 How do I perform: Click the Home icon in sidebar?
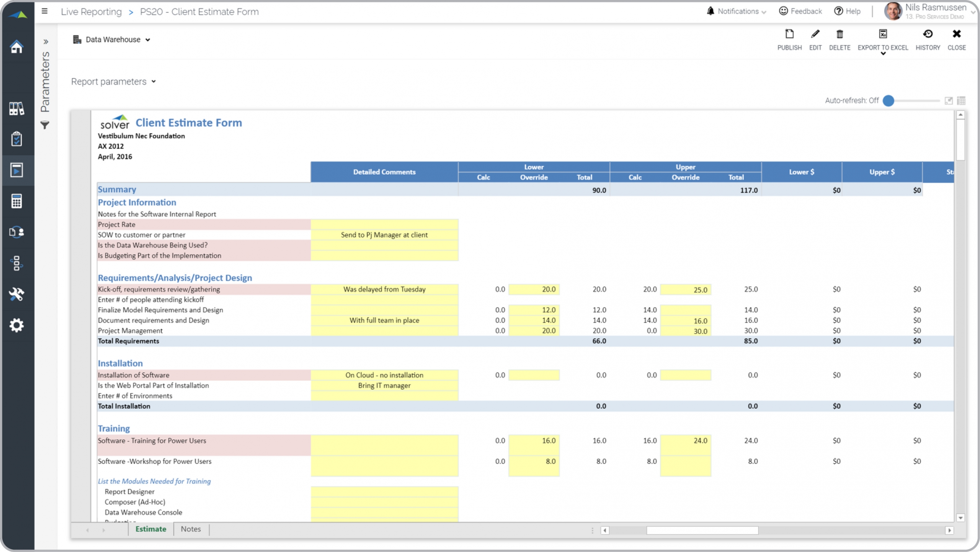coord(16,47)
